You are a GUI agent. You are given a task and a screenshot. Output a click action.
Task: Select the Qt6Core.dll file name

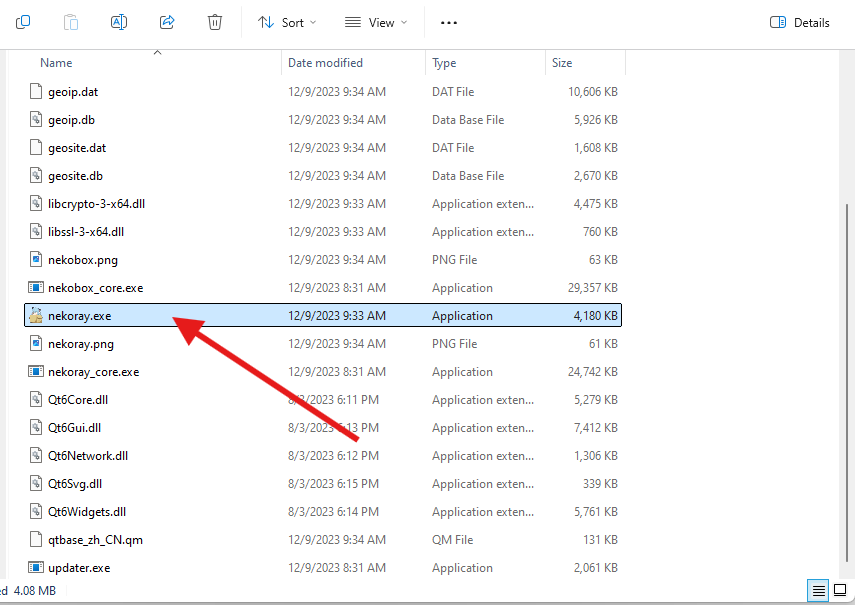click(78, 400)
